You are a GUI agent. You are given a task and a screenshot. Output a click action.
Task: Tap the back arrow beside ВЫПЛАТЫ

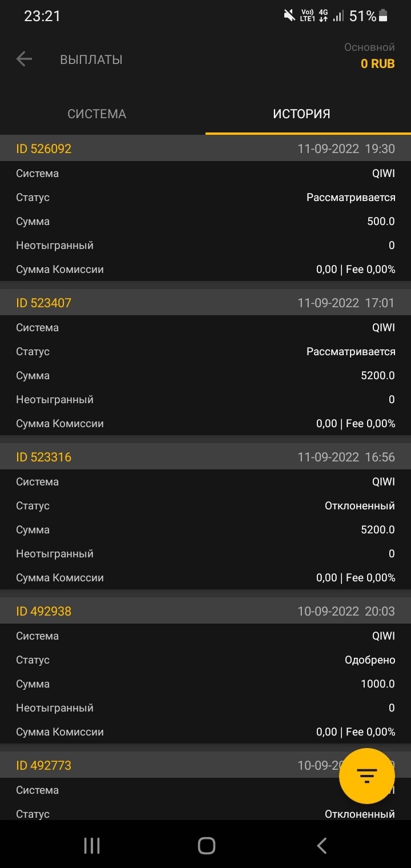[x=24, y=59]
